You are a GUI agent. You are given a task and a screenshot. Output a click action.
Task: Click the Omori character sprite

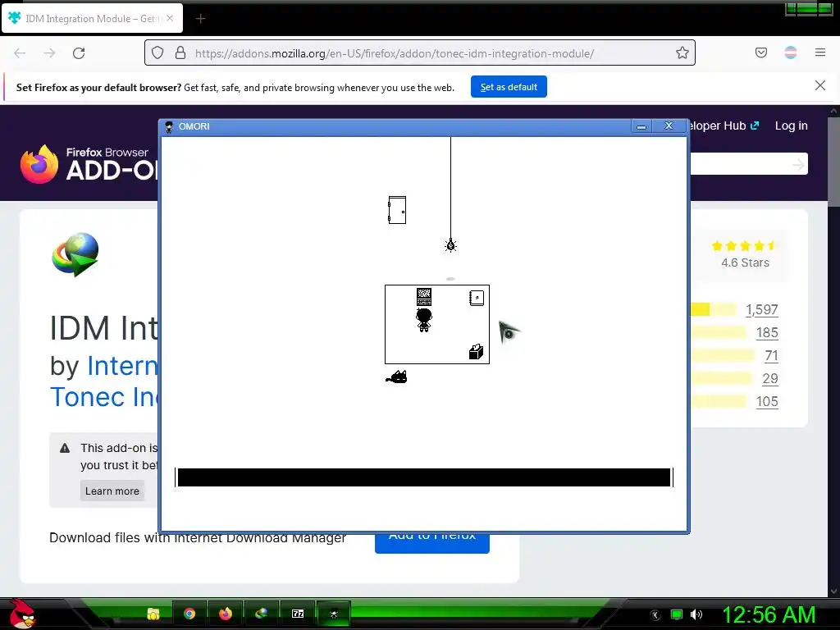coord(424,320)
